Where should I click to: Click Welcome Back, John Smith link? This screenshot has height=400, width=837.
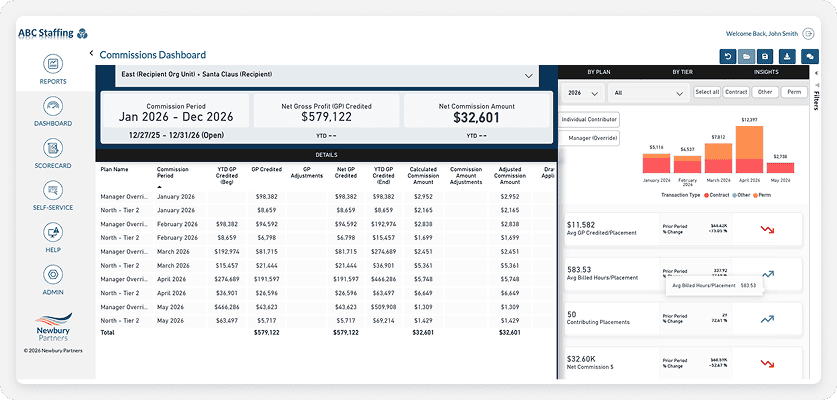point(762,34)
